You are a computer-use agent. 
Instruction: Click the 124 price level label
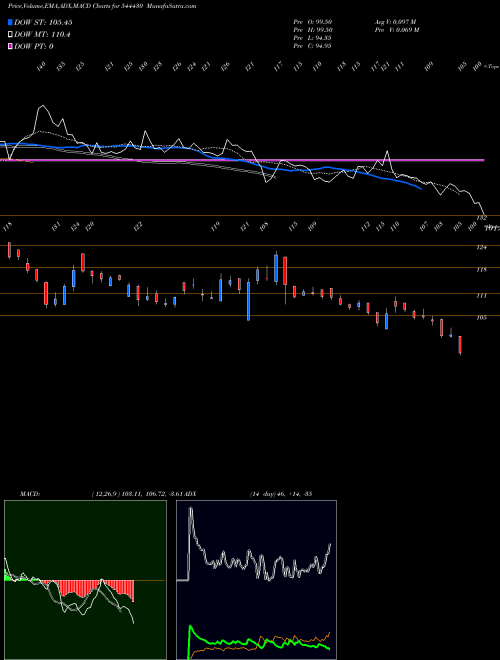[x=481, y=248]
